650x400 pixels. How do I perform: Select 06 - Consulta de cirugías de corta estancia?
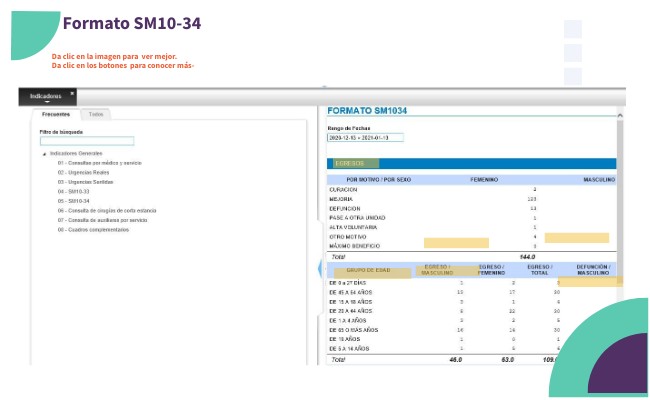107,211
